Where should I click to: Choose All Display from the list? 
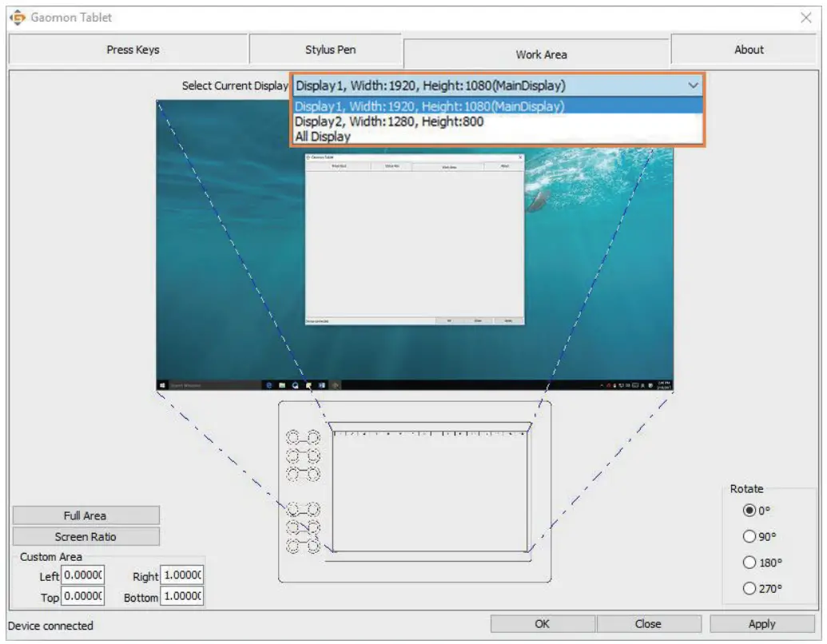click(x=323, y=137)
